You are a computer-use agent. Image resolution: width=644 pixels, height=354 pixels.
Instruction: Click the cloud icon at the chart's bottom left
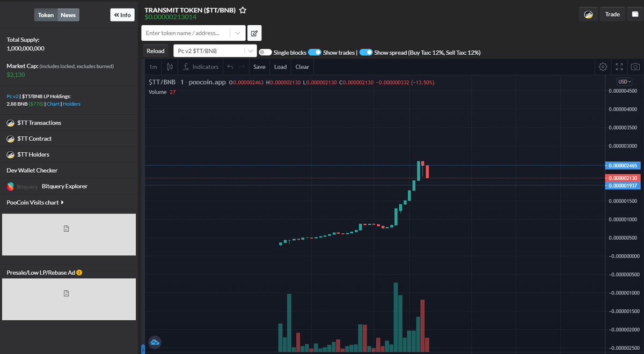click(x=155, y=342)
